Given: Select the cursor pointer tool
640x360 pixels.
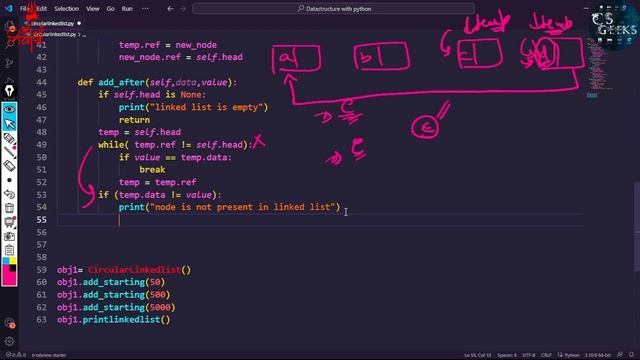Looking at the screenshot, I should [x=9, y=124].
